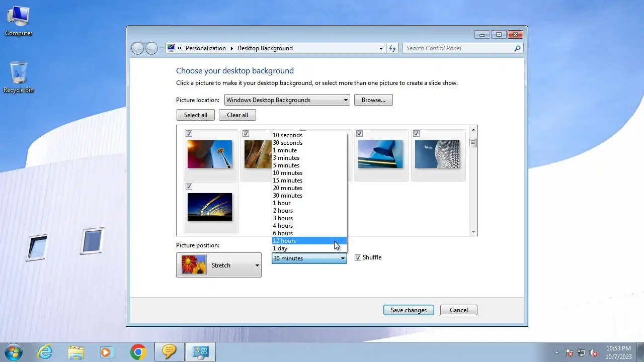Pick 1 day interval
Screen dimensions: 644x362
(x=309, y=248)
